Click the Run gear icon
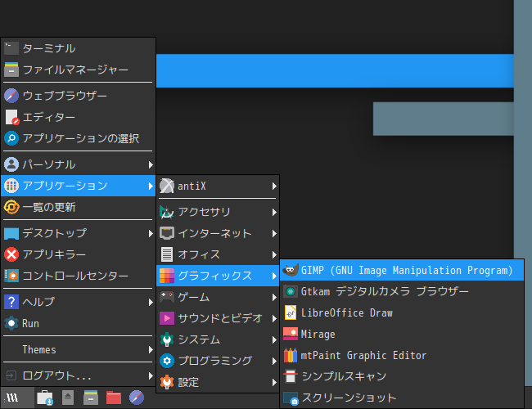Image resolution: width=532 pixels, height=409 pixels. (x=11, y=323)
